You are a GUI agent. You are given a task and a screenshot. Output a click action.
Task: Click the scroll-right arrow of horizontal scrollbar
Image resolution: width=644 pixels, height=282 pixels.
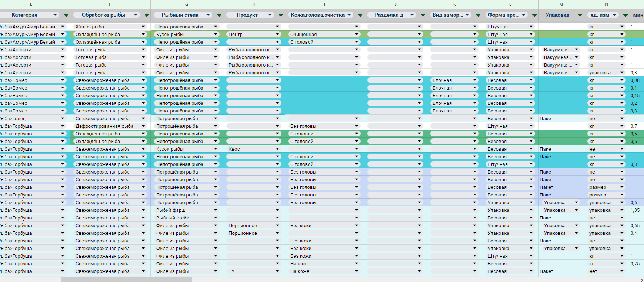click(x=641, y=279)
